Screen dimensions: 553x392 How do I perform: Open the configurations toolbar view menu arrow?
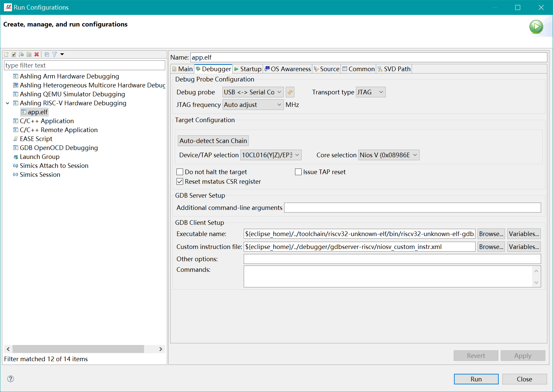(62, 54)
